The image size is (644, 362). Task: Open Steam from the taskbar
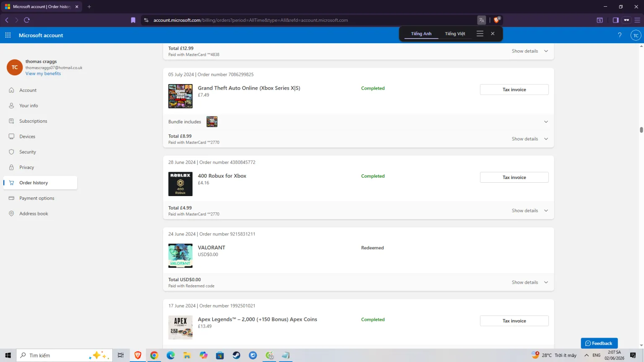236,355
